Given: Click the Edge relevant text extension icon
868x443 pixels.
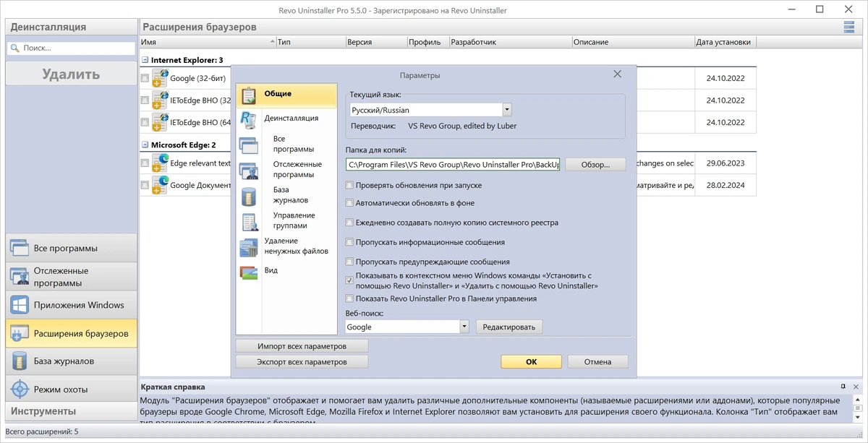Looking at the screenshot, I should point(160,163).
